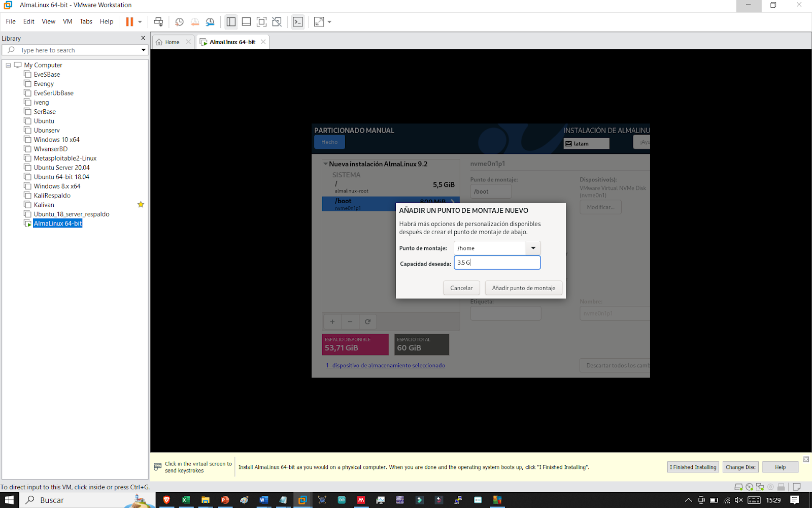
Task: Select AlmaLinux 64-bit in library
Action: tap(57, 224)
